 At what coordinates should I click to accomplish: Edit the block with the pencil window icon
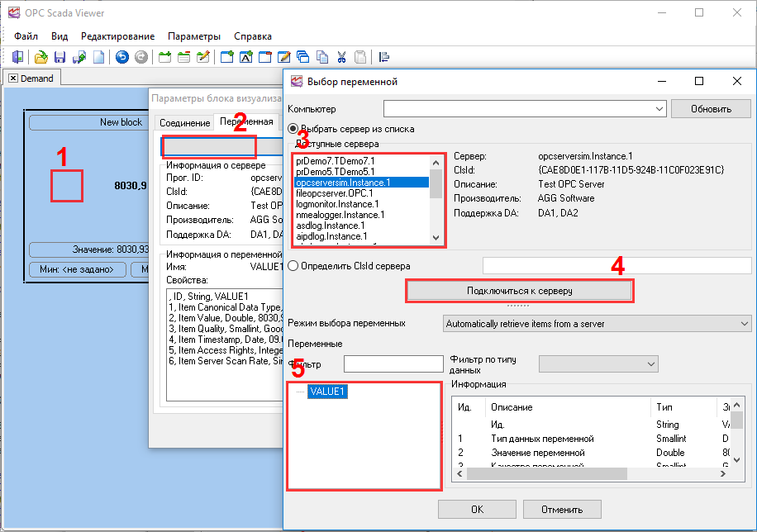click(x=284, y=57)
